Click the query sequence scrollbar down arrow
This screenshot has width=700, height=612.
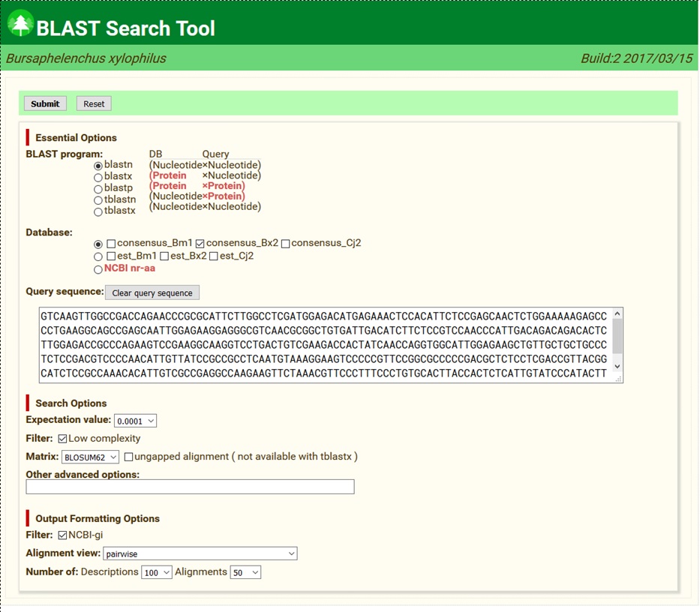tap(617, 367)
